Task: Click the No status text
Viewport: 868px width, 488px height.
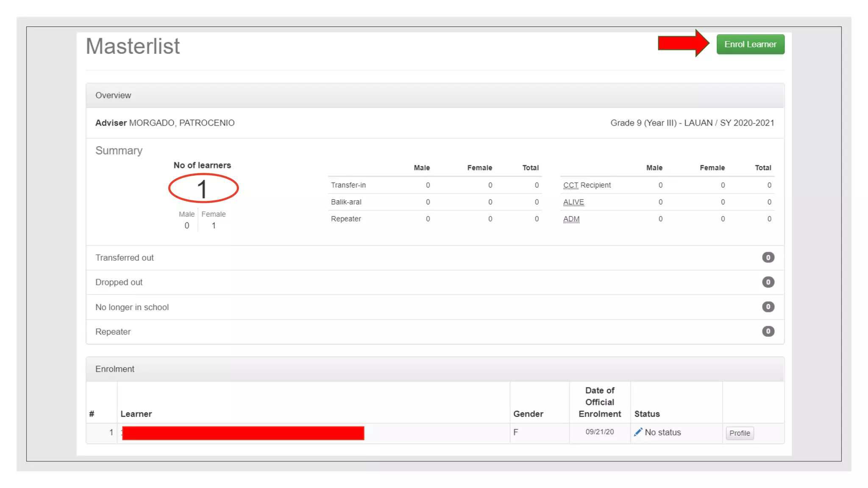Action: pyautogui.click(x=662, y=433)
